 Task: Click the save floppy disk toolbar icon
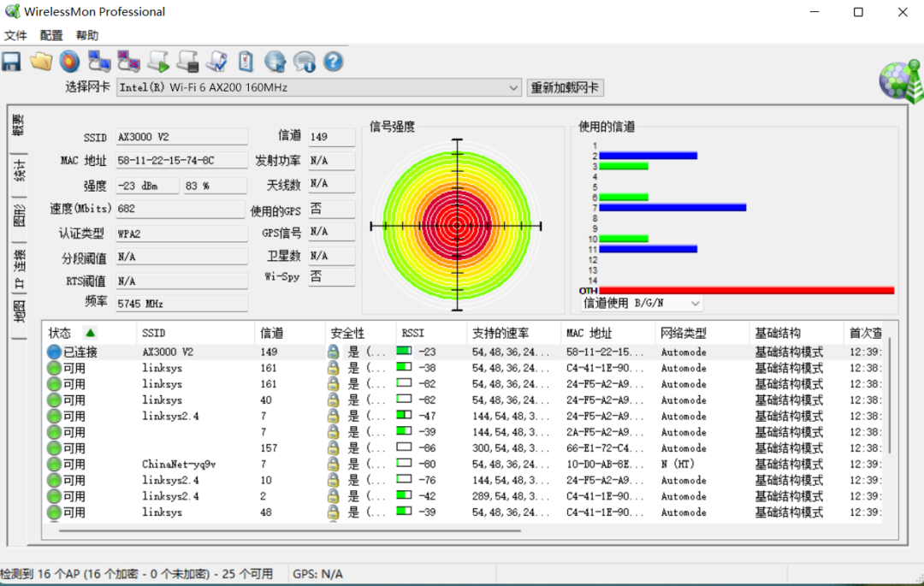[x=11, y=62]
